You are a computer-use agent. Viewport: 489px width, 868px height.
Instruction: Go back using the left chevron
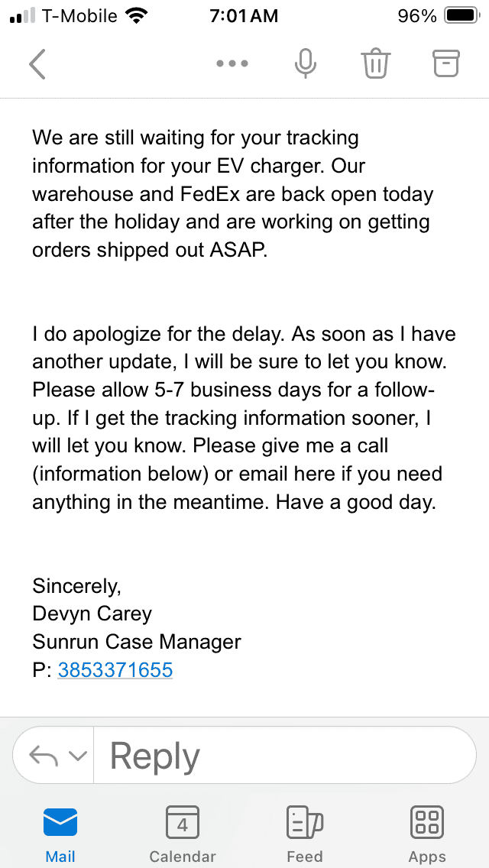click(37, 64)
